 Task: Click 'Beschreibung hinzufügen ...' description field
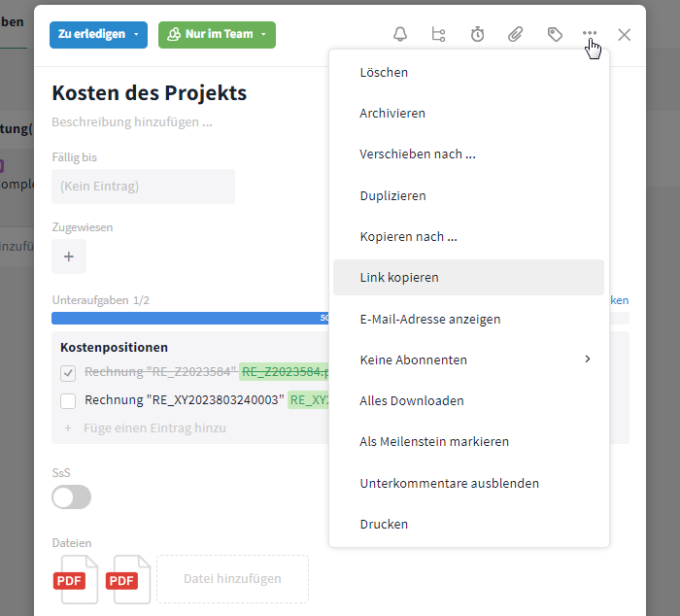[132, 121]
